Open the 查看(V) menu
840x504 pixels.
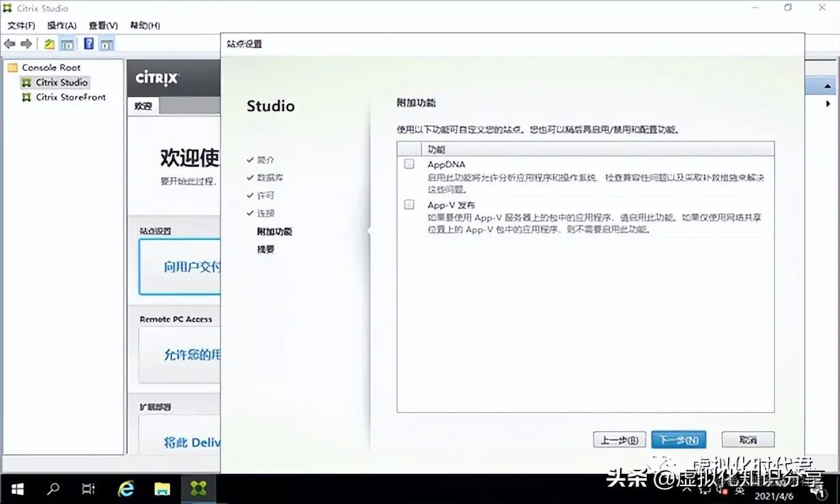pyautogui.click(x=102, y=25)
